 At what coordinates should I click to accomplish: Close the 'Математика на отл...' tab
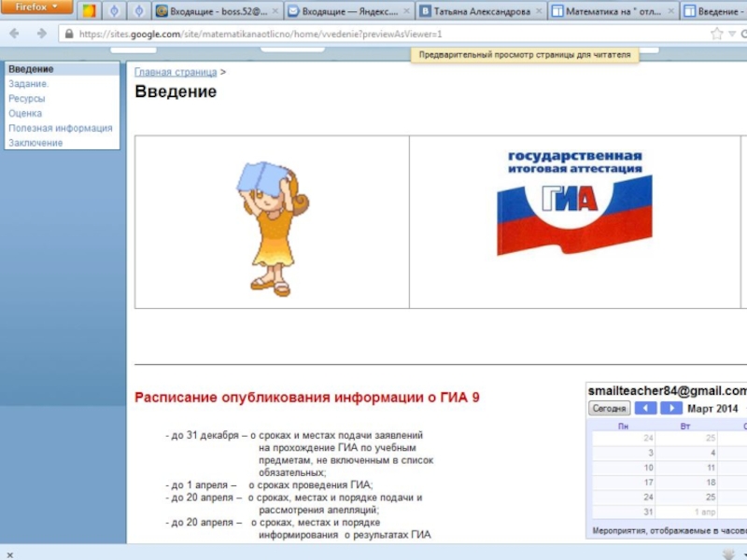click(x=671, y=11)
